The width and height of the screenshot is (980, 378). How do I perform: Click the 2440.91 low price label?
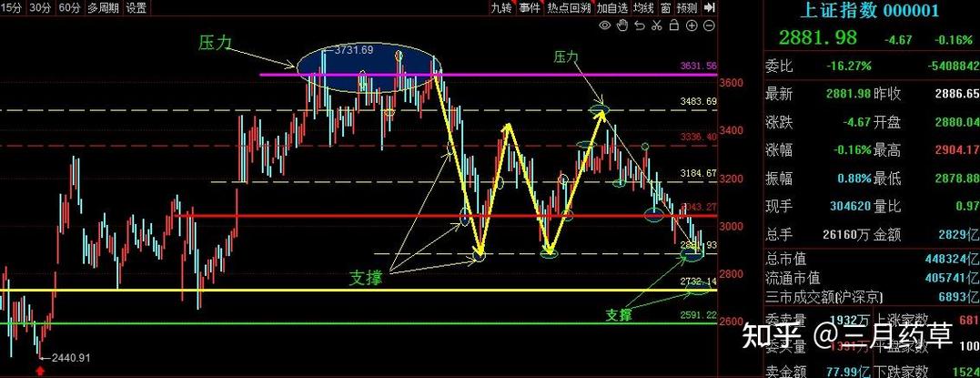pos(71,358)
